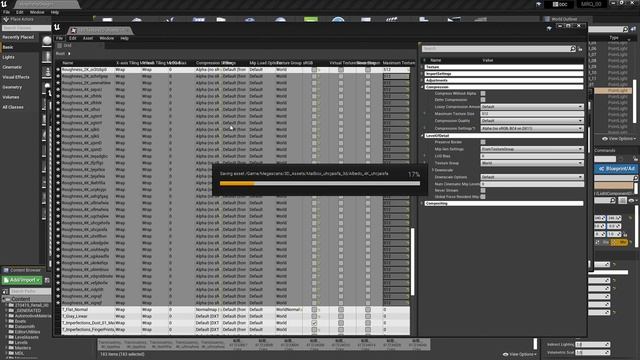Expand the Compositing category
The width and height of the screenshot is (640, 360).
pos(422,203)
